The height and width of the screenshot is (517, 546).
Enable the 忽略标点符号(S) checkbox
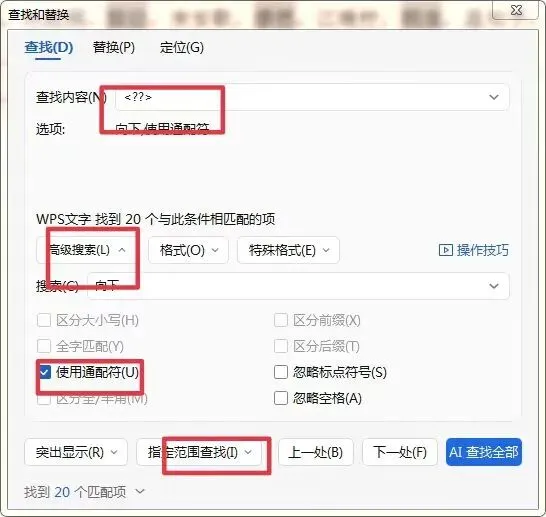point(281,372)
